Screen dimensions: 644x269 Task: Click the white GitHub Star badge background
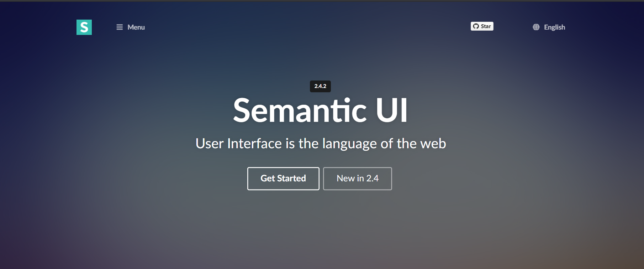point(482,26)
